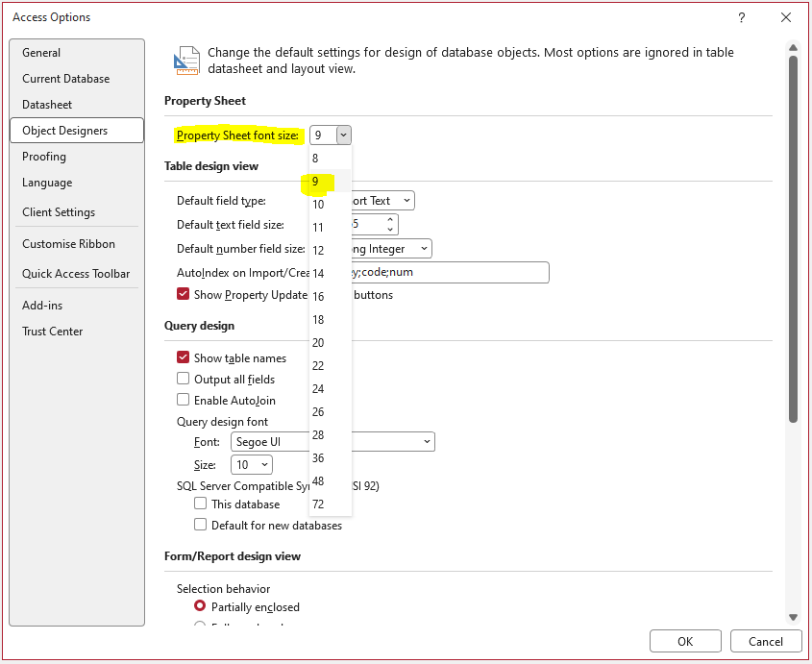
Task: Click the vertical scrollbar thumb
Action: pyautogui.click(x=793, y=239)
